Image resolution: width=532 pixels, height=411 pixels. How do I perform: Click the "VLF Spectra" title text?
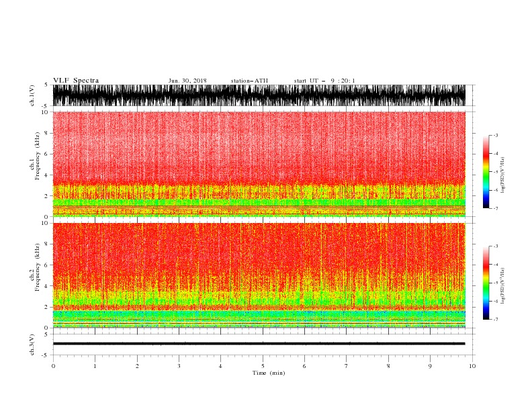click(76, 81)
